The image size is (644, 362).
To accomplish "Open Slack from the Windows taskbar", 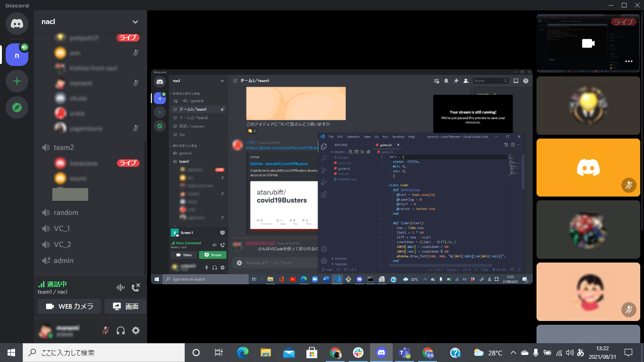I will pyautogui.click(x=358, y=353).
